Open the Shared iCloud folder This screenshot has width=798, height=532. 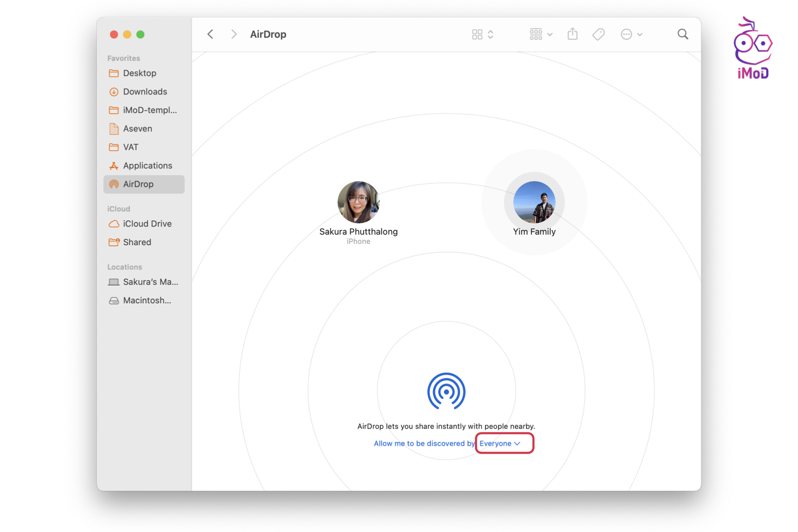137,243
